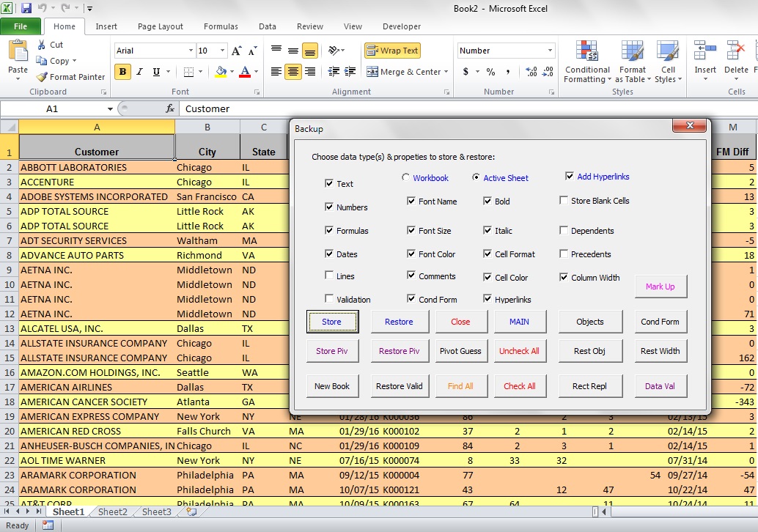Click the Decrease Indent icon
The height and width of the screenshot is (532, 758).
pyautogui.click(x=334, y=72)
